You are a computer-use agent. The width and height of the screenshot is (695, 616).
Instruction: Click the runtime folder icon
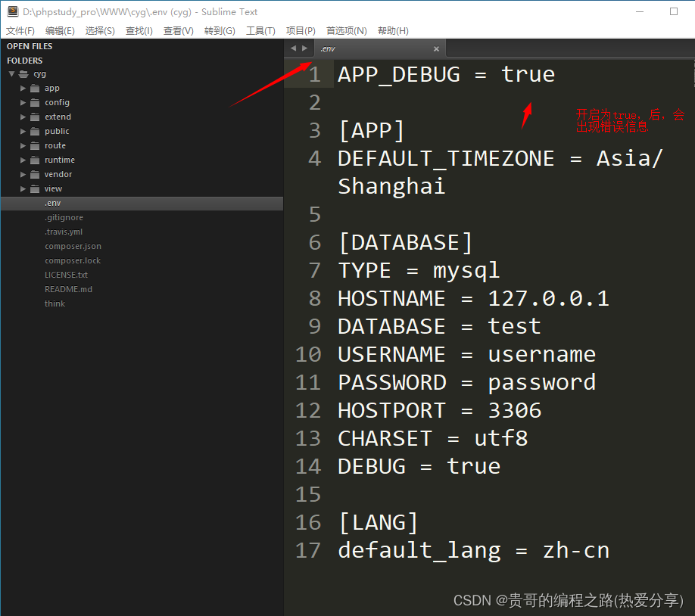(x=35, y=160)
